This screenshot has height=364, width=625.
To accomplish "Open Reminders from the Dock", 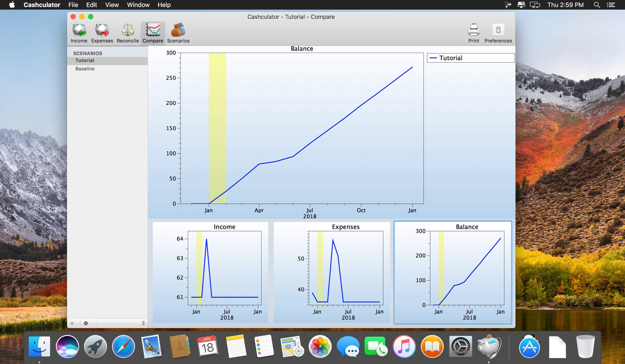I will [x=264, y=346].
